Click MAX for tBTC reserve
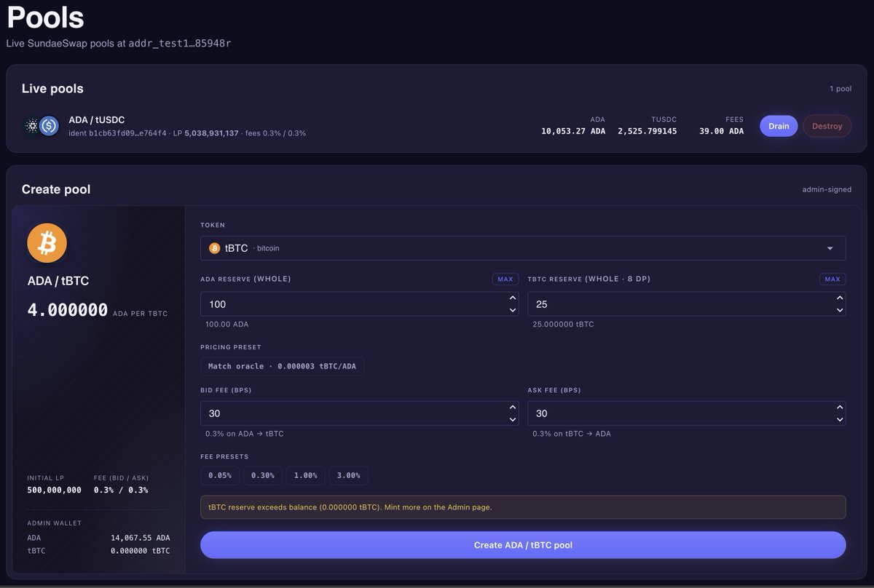This screenshot has height=588, width=874. (x=832, y=279)
